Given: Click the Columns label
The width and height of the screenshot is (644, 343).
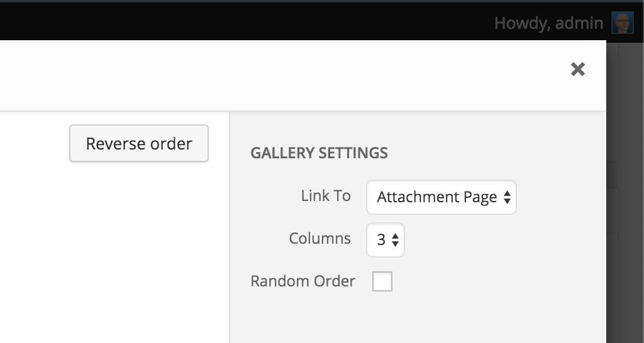Looking at the screenshot, I should (x=319, y=238).
